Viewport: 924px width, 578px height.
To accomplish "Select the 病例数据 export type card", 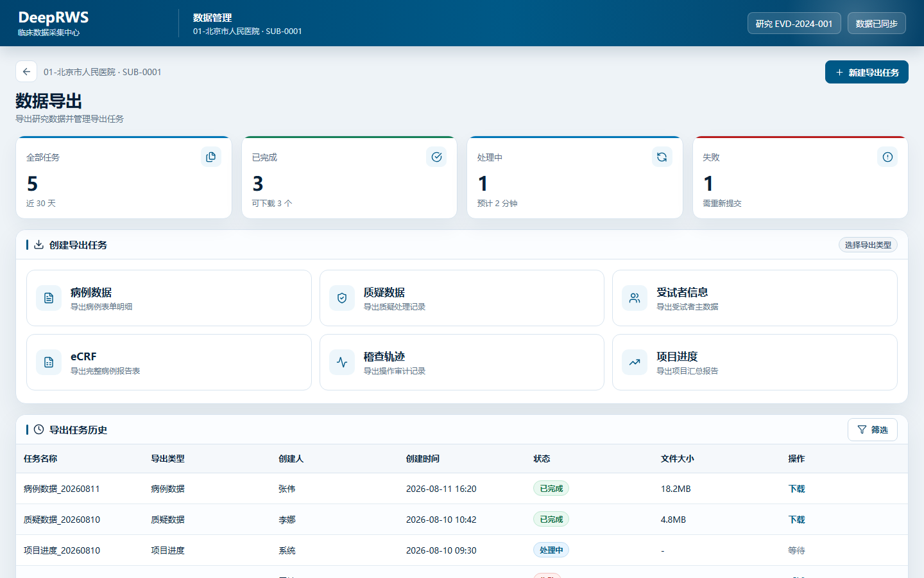I will [169, 298].
